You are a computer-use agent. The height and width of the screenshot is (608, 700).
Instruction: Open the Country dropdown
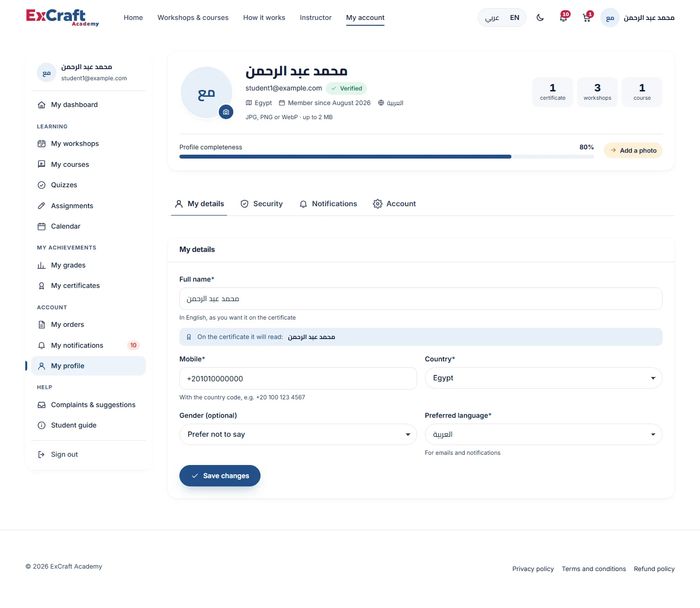[x=543, y=378]
